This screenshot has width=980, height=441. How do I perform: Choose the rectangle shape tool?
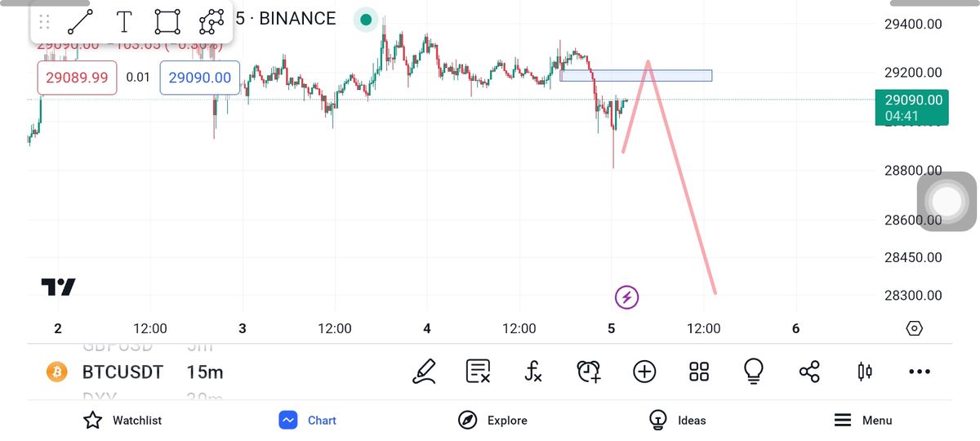click(167, 21)
